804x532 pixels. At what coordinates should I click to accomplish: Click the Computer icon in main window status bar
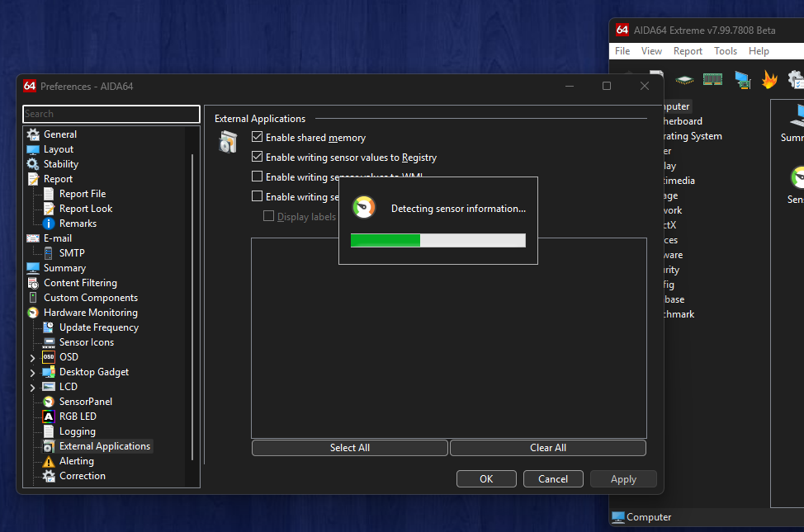pos(618,516)
